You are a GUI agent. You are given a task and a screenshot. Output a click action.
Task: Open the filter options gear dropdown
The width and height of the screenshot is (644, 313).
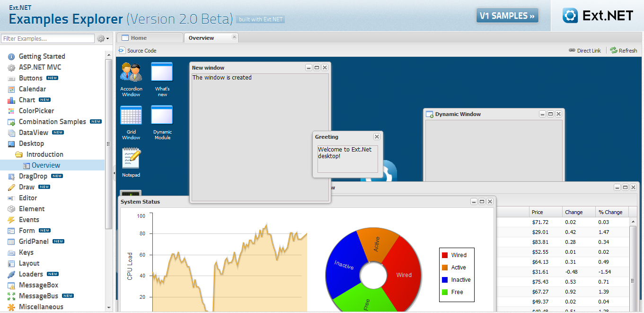click(103, 38)
